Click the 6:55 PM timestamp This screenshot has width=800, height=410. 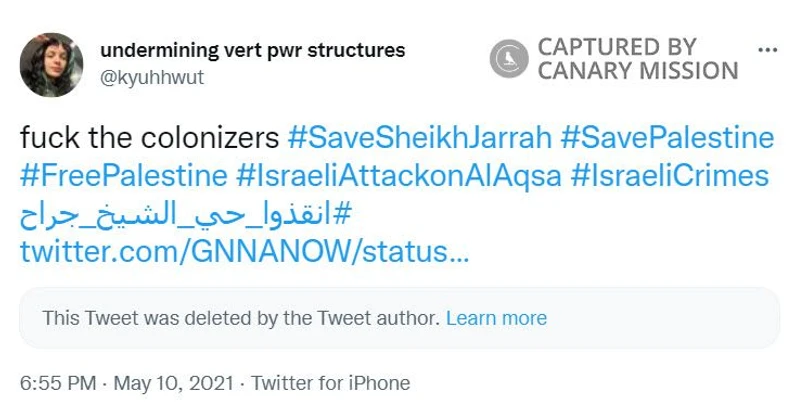tap(58, 383)
